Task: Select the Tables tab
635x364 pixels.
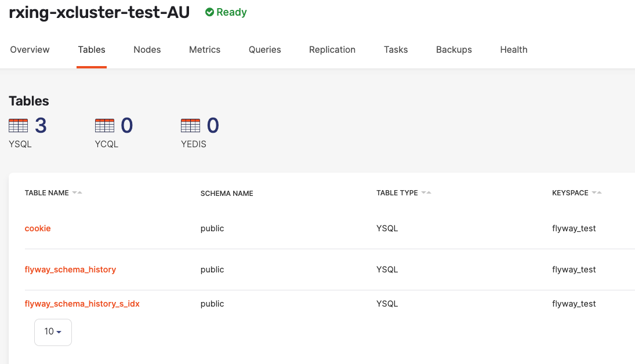Action: click(91, 50)
